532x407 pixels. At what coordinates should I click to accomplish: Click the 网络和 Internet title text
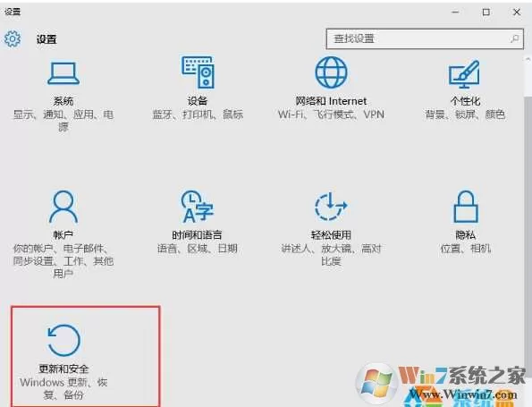[x=331, y=101]
